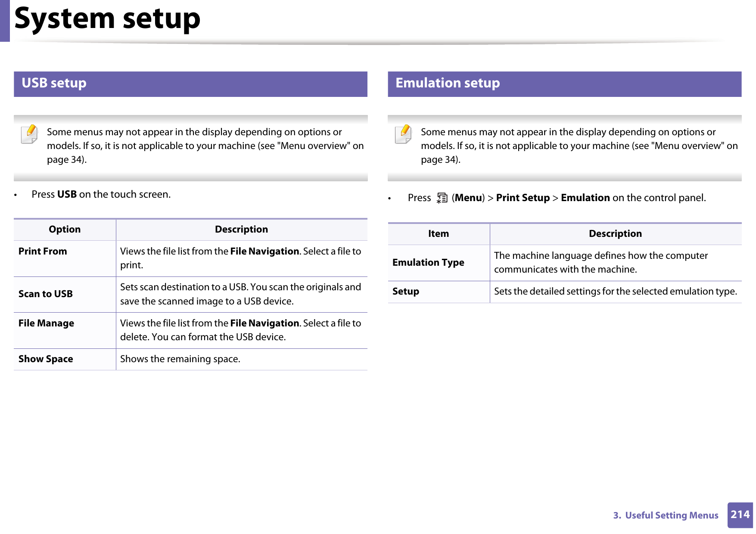
Task: Click the File Manage option
Action: [46, 323]
